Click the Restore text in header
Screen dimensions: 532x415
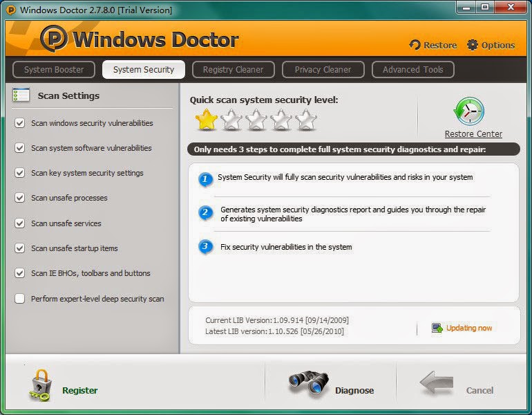(x=440, y=45)
